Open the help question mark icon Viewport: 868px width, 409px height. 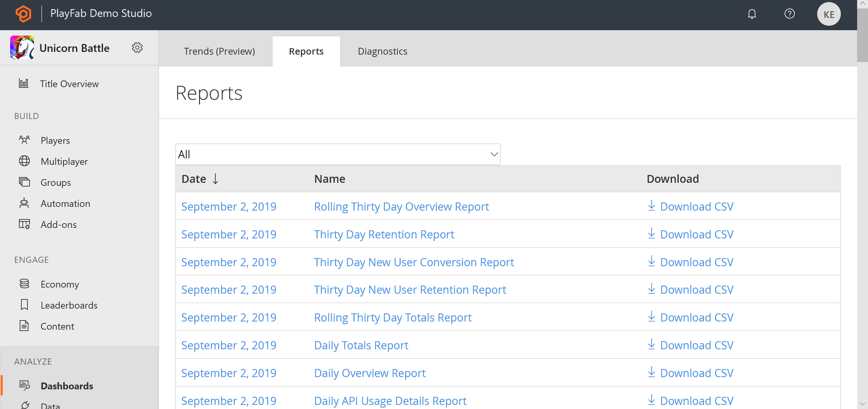click(x=790, y=14)
